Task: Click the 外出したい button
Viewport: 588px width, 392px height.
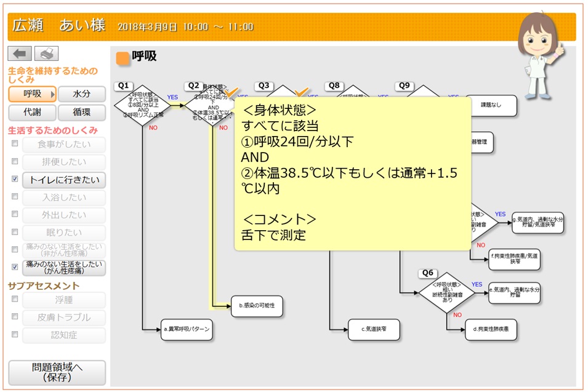Action: 64,215
